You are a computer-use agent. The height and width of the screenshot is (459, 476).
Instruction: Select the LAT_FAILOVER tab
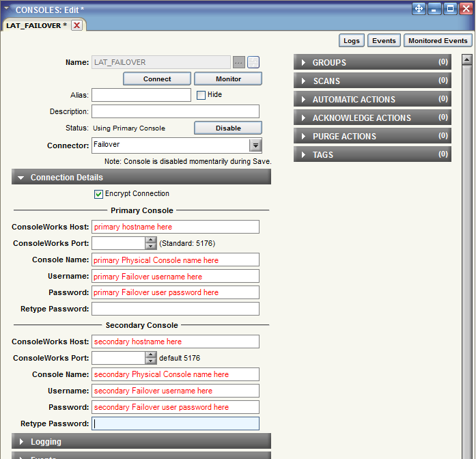point(36,25)
